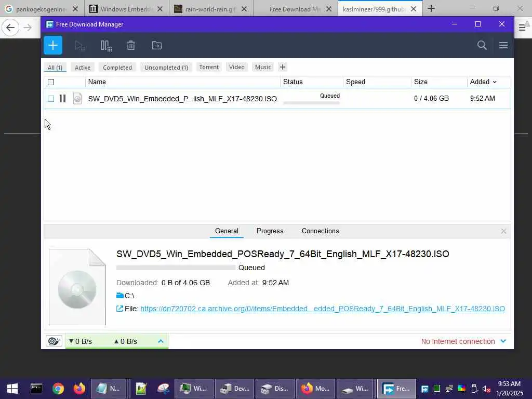The height and width of the screenshot is (399, 532).
Task: Open the archive.org file URL link
Action: tap(322, 309)
